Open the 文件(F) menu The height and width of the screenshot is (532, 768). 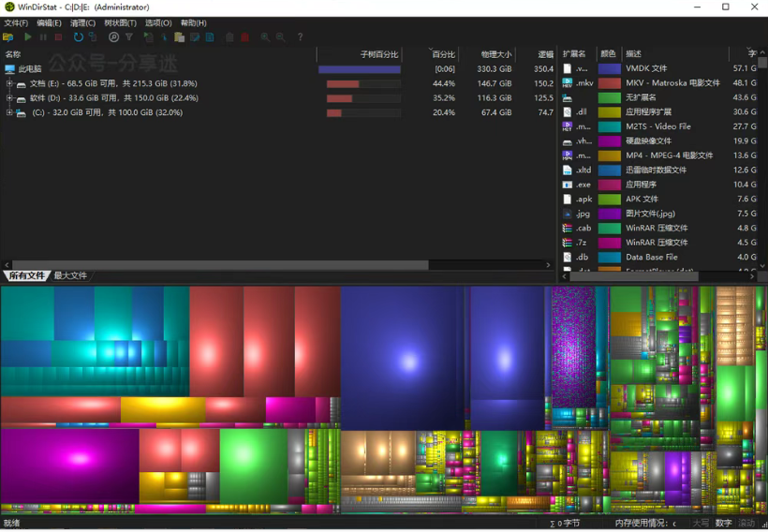[16, 22]
